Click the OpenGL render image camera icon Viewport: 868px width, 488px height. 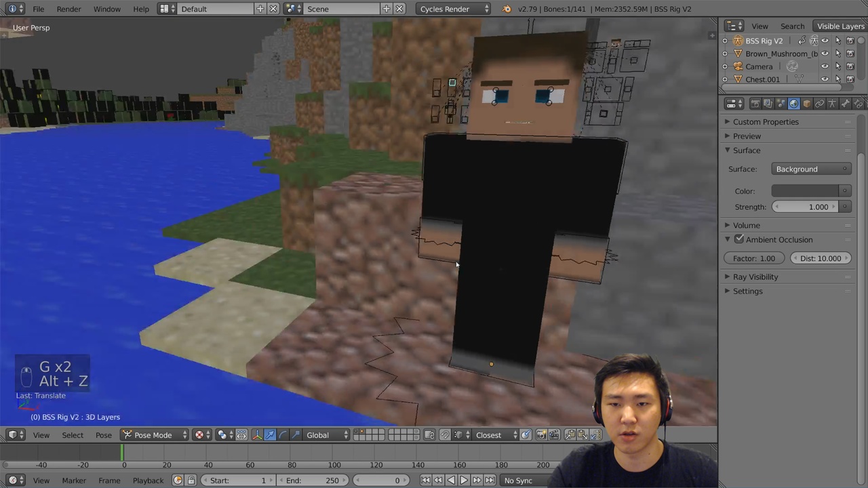pyautogui.click(x=541, y=435)
